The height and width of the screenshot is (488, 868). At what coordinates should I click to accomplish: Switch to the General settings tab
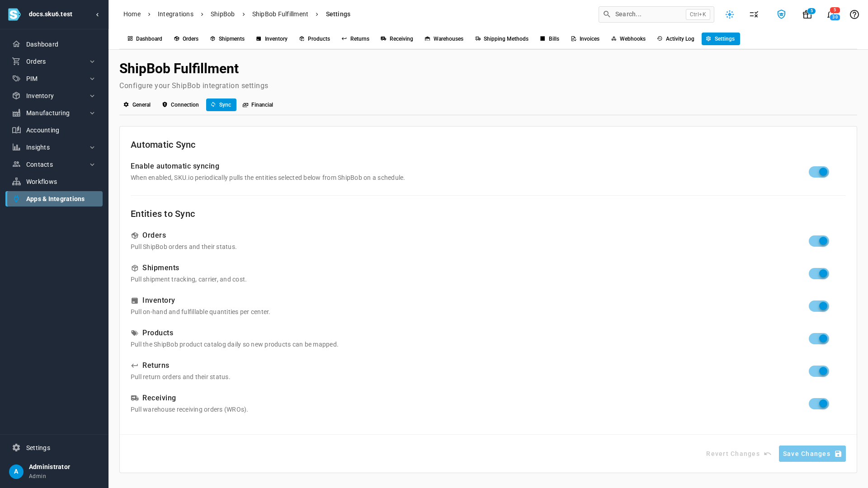point(137,105)
